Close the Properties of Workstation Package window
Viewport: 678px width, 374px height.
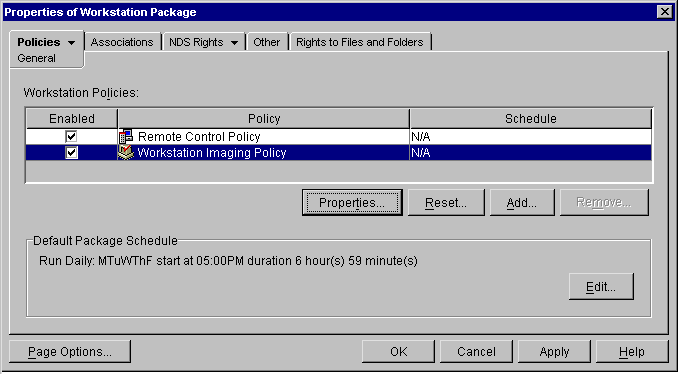click(x=665, y=12)
